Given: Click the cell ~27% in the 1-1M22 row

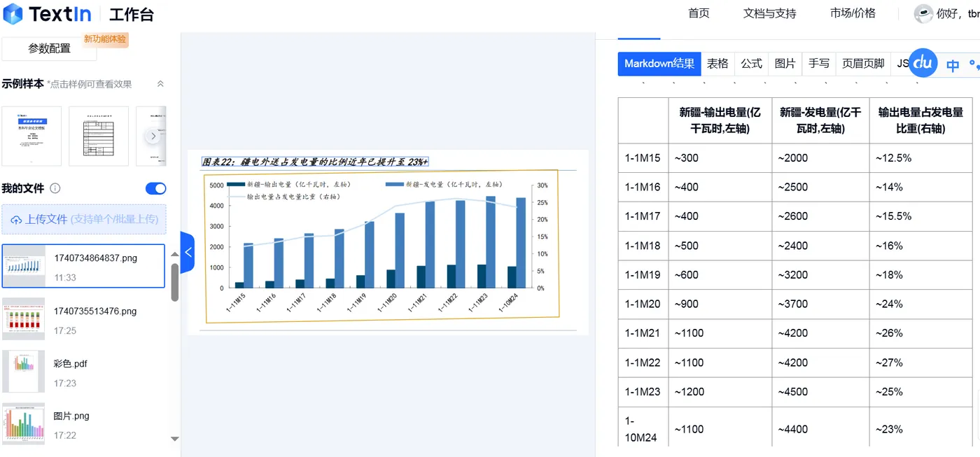Looking at the screenshot, I should click(920, 363).
